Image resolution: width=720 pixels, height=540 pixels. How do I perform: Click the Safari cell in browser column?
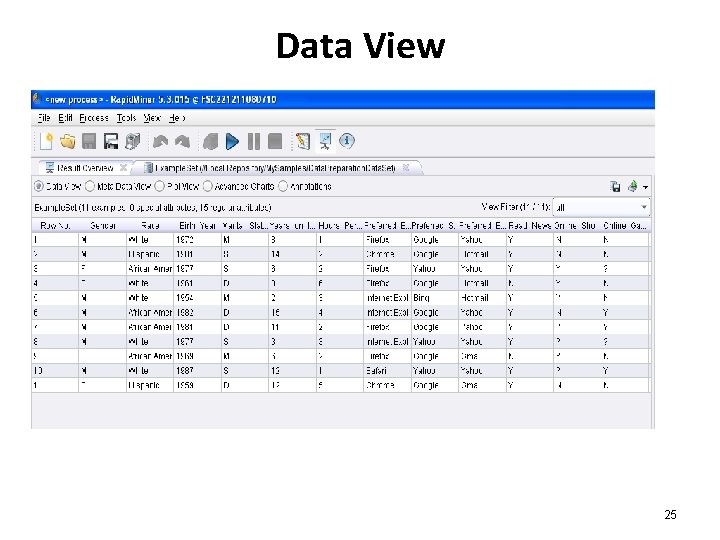(387, 371)
